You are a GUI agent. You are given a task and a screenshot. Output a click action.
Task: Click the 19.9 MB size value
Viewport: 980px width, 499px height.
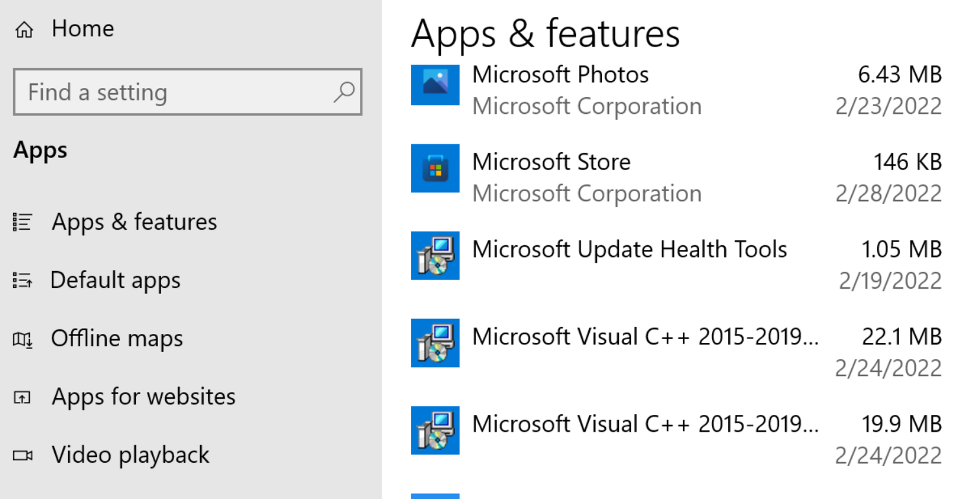click(902, 424)
